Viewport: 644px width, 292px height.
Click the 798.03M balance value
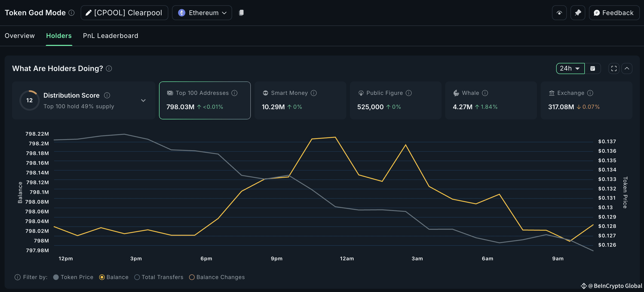coord(181,107)
